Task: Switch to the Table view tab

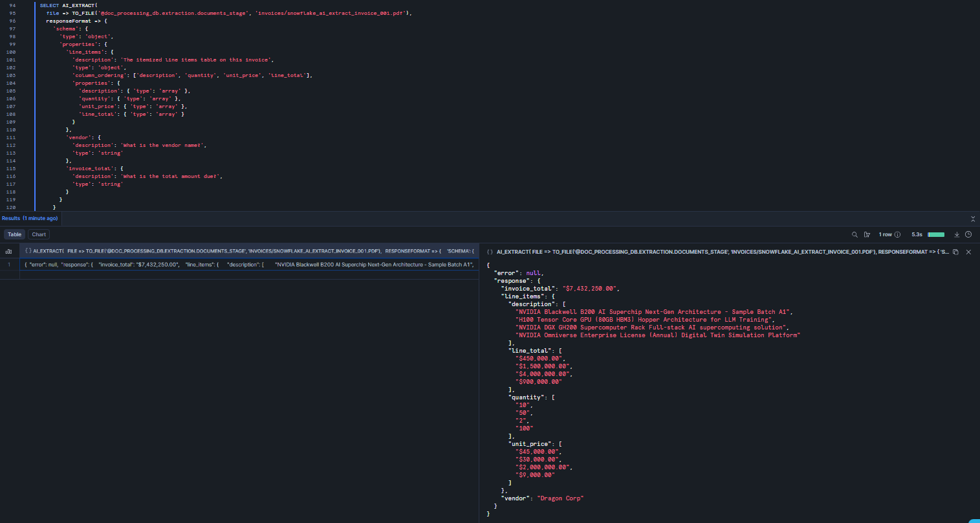Action: [x=14, y=234]
